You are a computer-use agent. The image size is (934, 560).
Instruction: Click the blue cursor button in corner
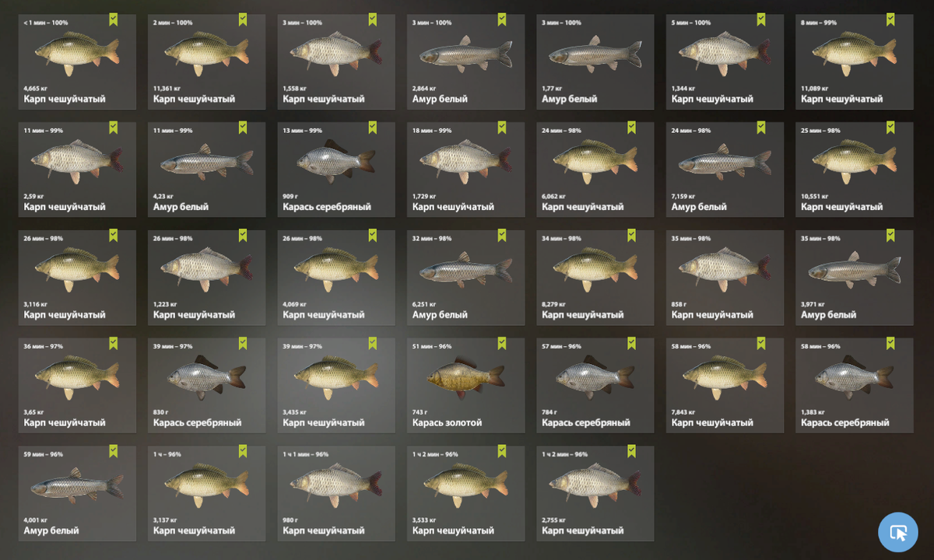pos(898,533)
